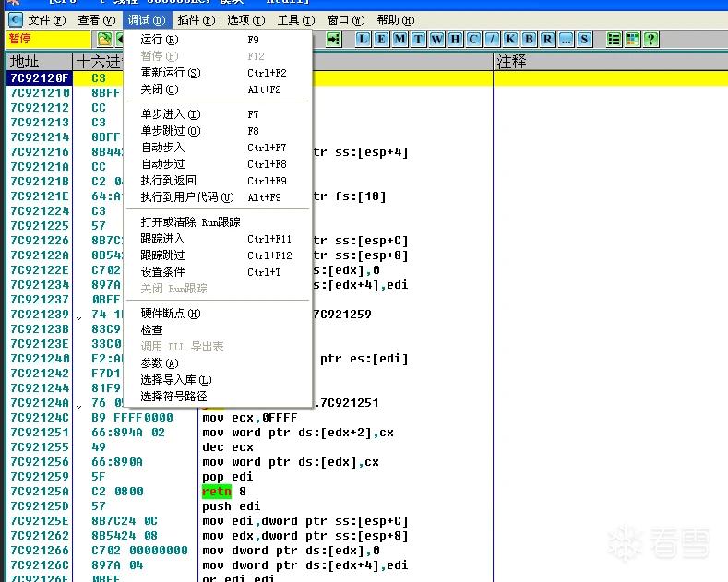Viewport: 728px width, 582px height.
Task: Open Run trace with ellipsis button
Action: [566, 40]
